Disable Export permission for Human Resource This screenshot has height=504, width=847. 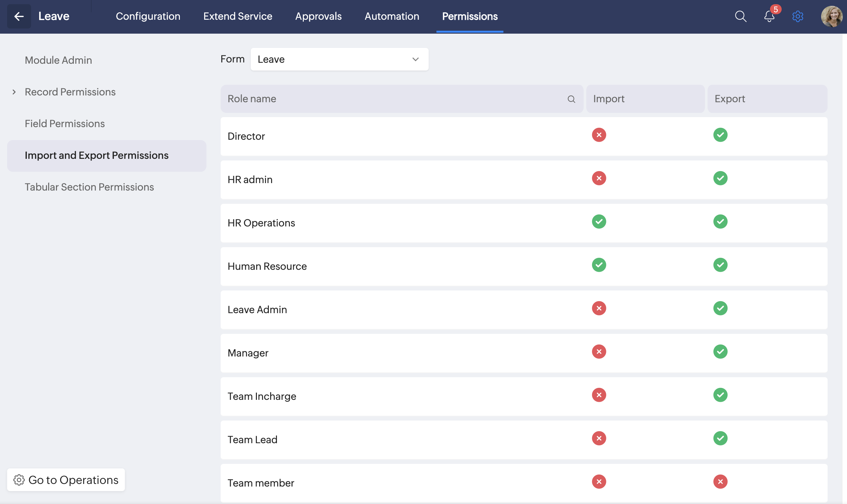coord(720,265)
